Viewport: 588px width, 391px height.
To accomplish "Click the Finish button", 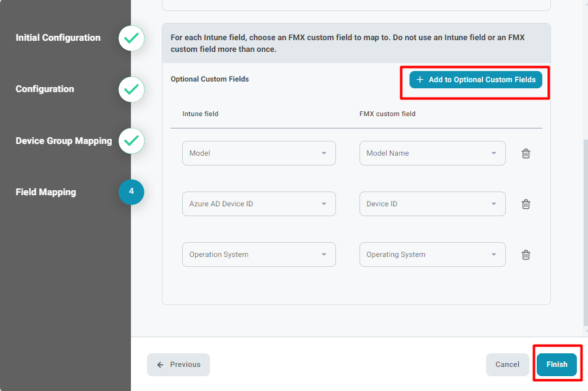I will (556, 364).
